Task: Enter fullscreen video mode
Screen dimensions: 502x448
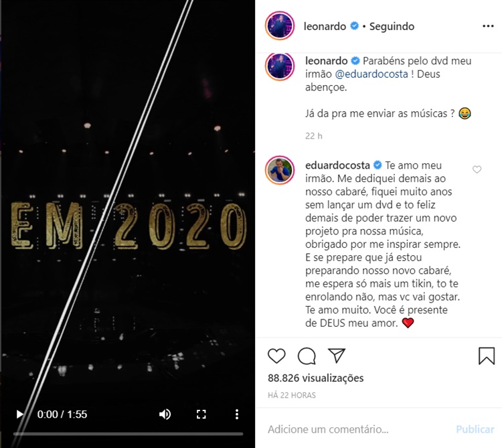Action: point(201,415)
